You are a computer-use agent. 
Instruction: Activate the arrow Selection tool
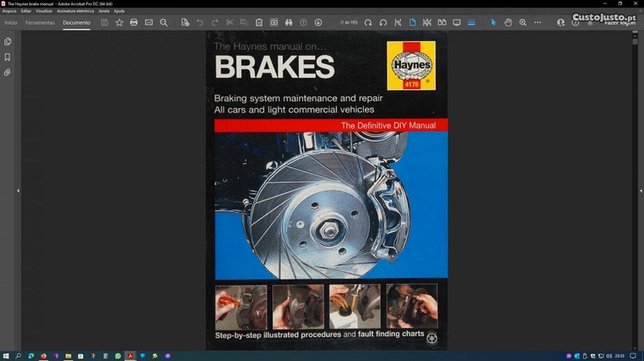[494, 22]
